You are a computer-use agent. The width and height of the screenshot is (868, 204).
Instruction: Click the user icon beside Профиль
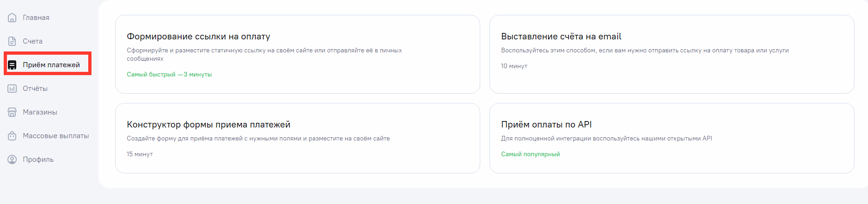tap(12, 159)
